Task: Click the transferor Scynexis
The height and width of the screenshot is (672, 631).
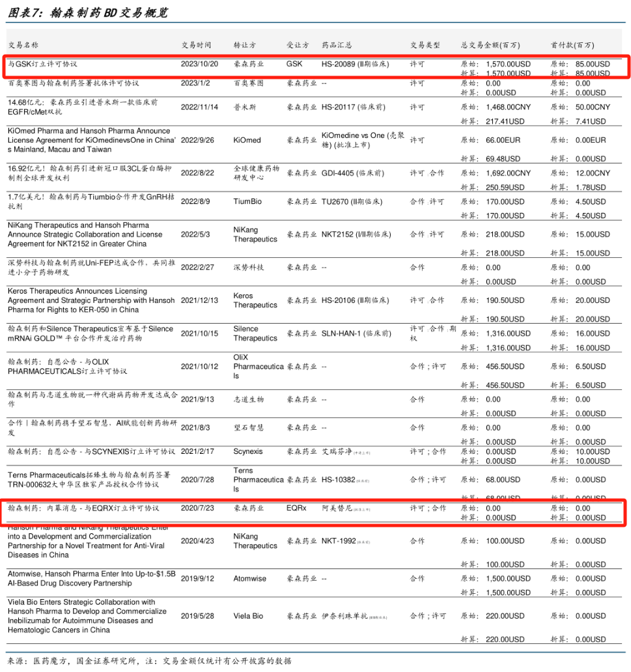Action: (x=247, y=451)
